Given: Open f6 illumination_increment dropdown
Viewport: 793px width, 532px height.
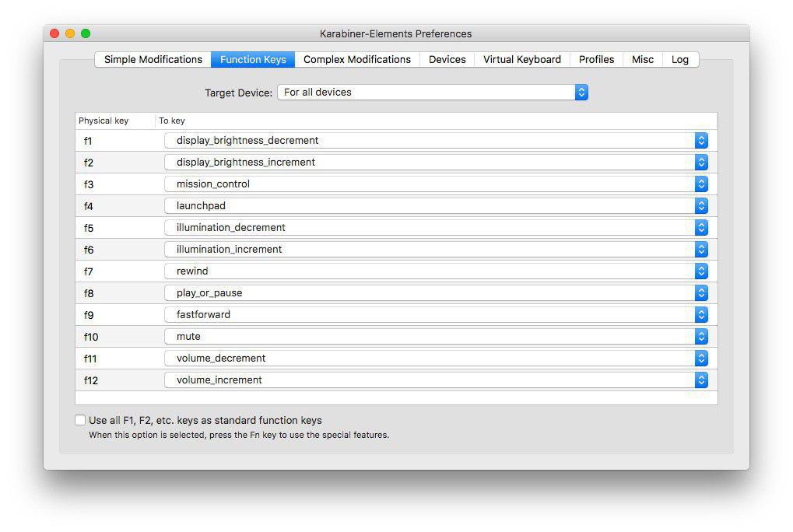Looking at the screenshot, I should click(x=436, y=249).
